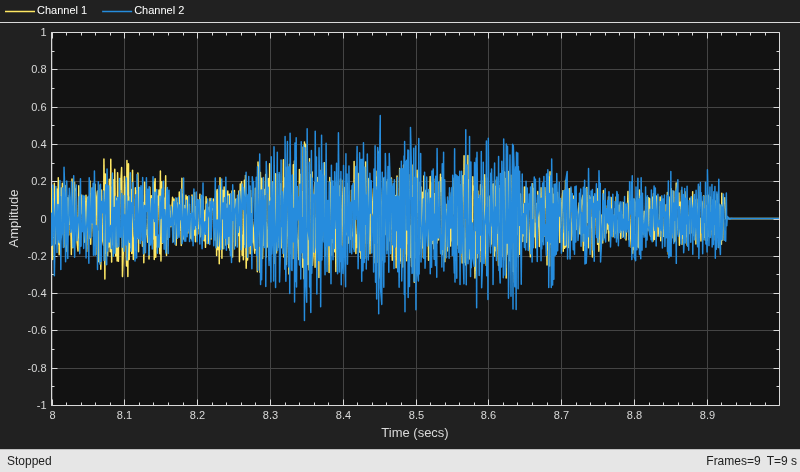Click the 0.6 amplitude tick label

coord(39,107)
